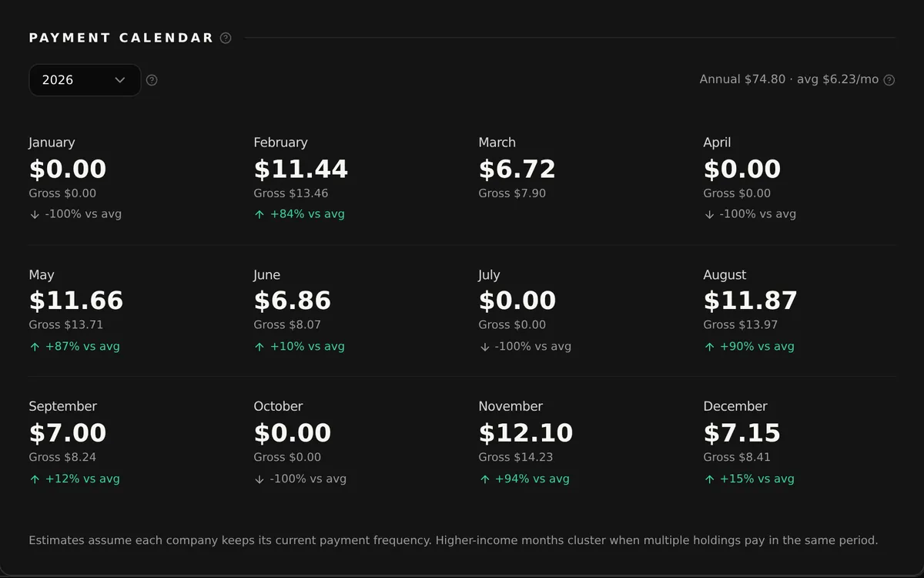The width and height of the screenshot is (924, 578).
Task: Select the October month label
Action: 278,406
